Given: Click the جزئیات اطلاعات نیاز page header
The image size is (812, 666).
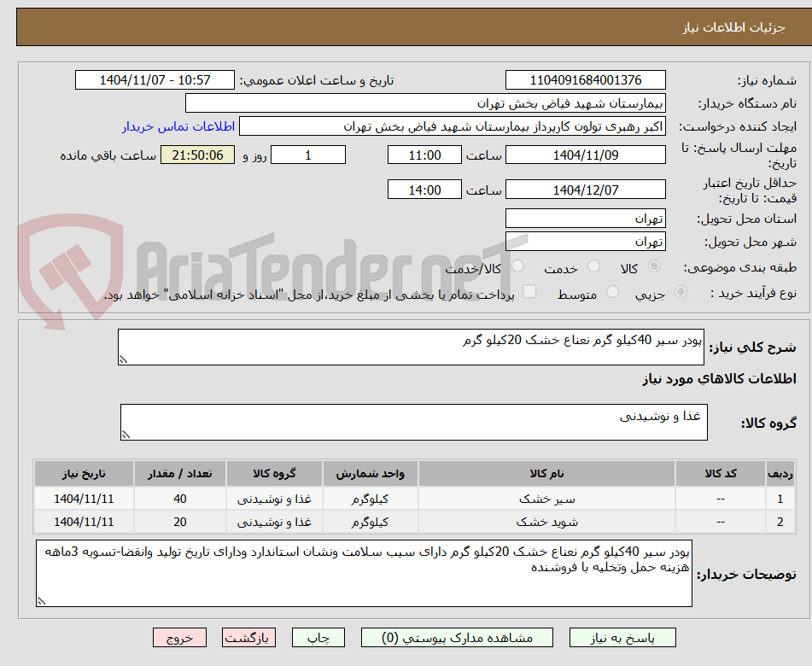Looking at the screenshot, I should tap(733, 27).
